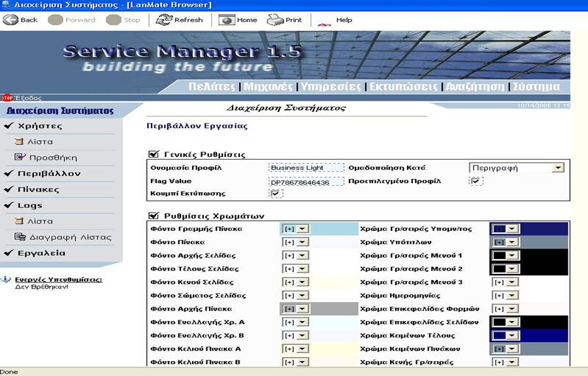This screenshot has width=588, height=376.
Task: Toggle the Προεπιλεγμένο Προφίλ checkbox
Action: coord(476,181)
